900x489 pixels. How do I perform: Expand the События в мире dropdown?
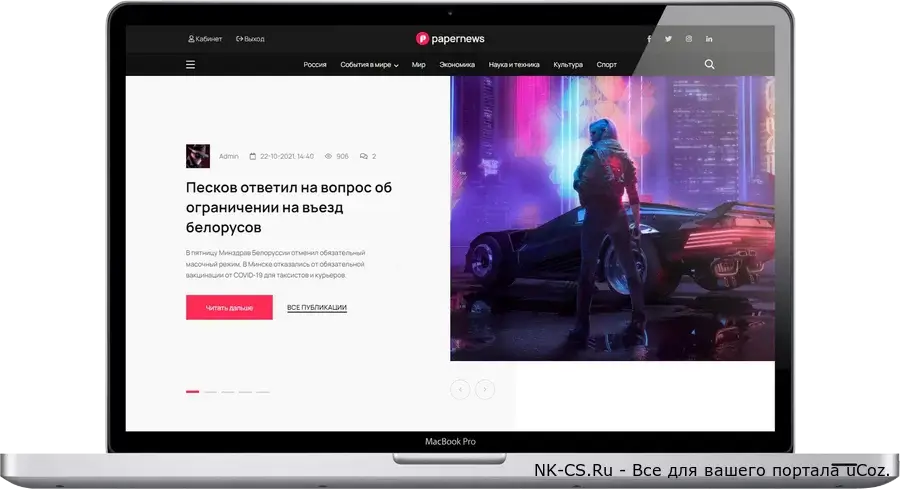(x=369, y=65)
